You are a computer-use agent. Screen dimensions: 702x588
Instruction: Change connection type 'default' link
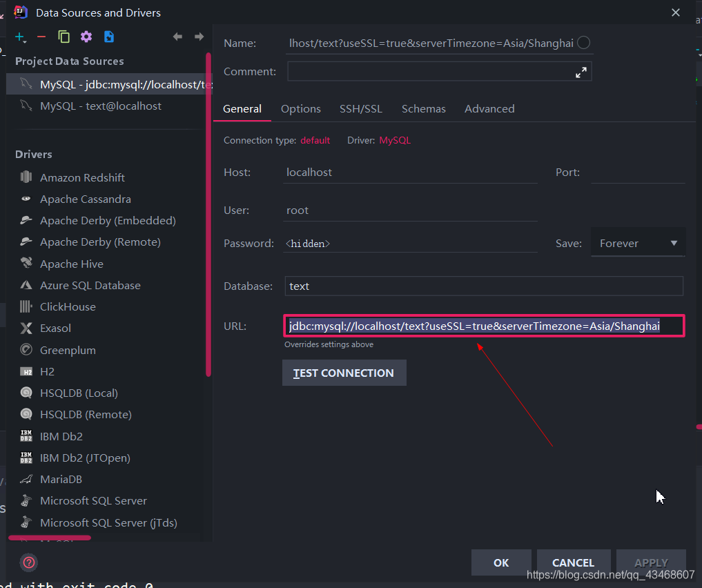coord(315,141)
